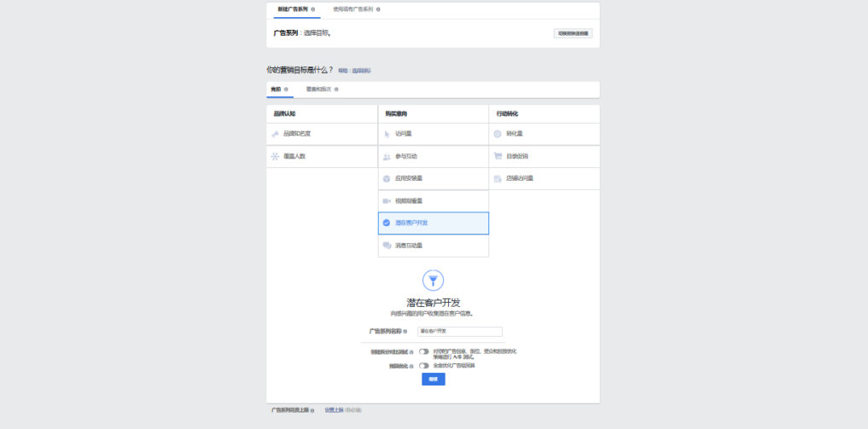868x429 pixels.
Task: Select the 品牌知名度 megaphone objective icon
Action: point(275,134)
